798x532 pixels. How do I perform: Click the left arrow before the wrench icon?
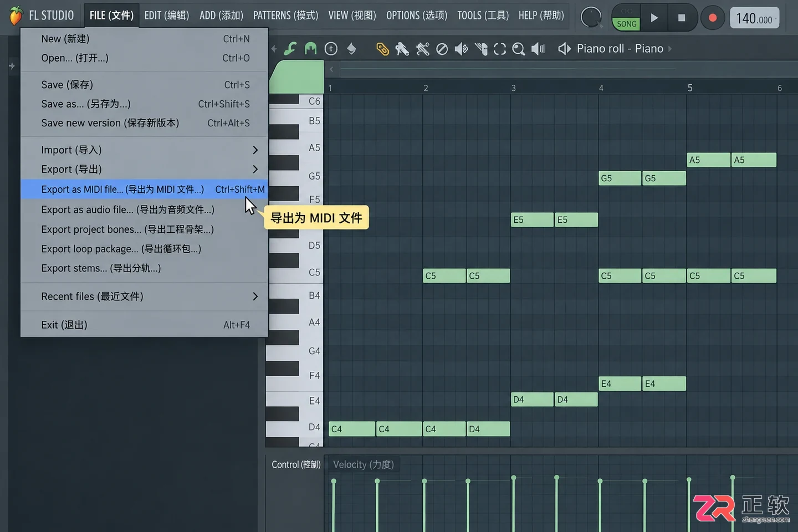coord(274,49)
